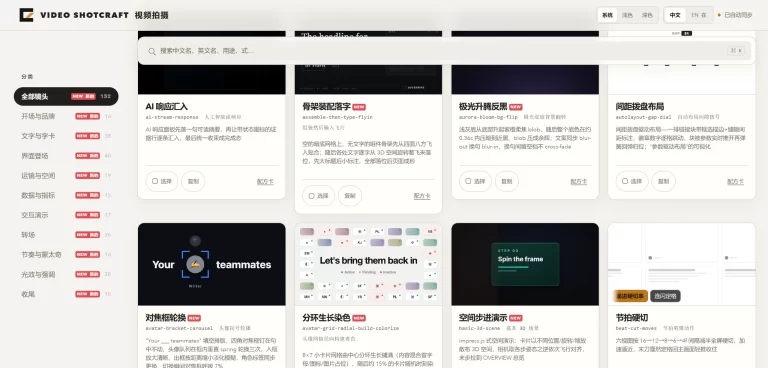Open 文字与字卡 category
Screen dimensions: 768x368
click(66, 136)
